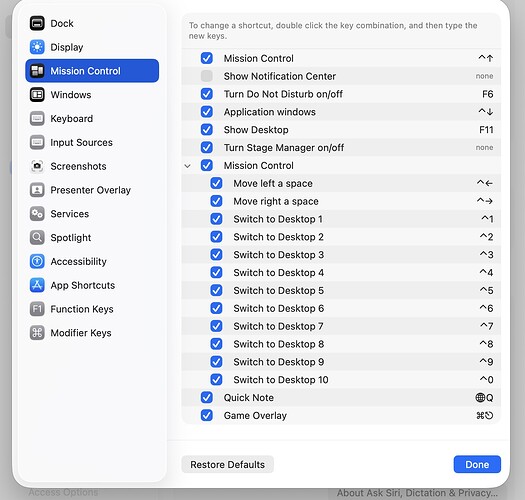Screen dimensions: 525x500
Task: Uncheck the Game Overlay shortcut
Action: coord(207,415)
